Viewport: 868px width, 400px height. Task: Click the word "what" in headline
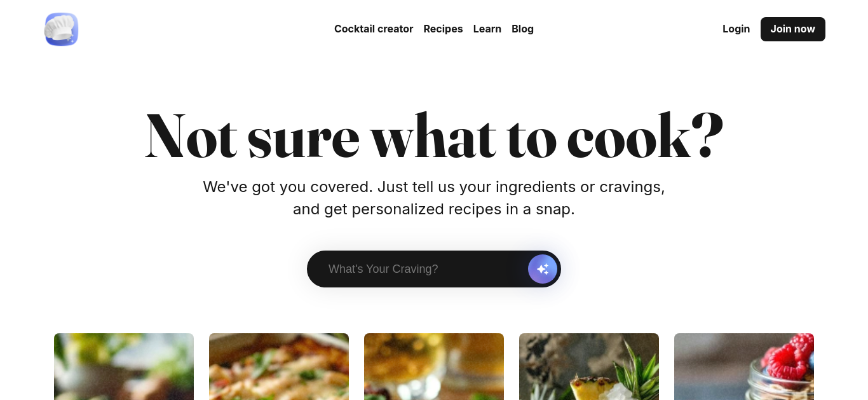(x=433, y=137)
